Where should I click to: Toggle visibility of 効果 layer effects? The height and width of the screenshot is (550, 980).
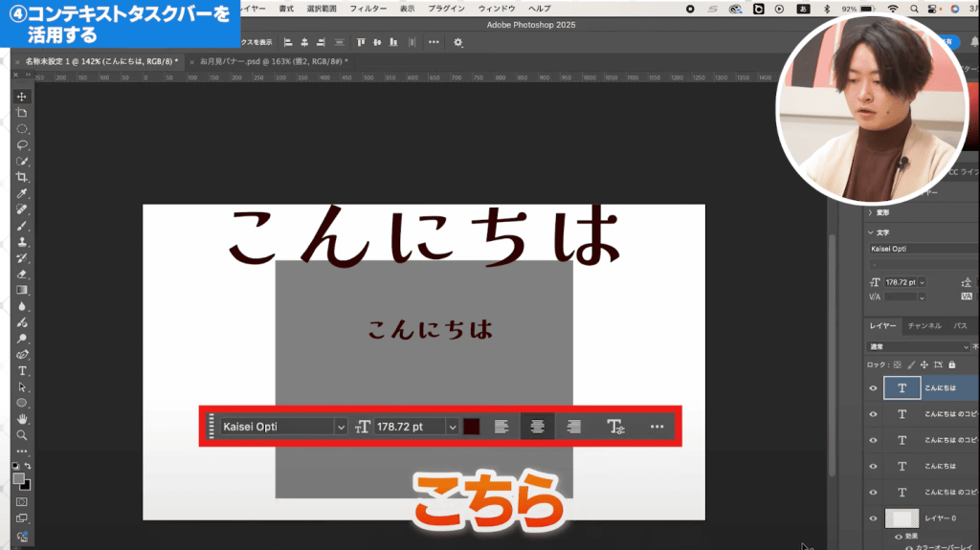click(899, 537)
